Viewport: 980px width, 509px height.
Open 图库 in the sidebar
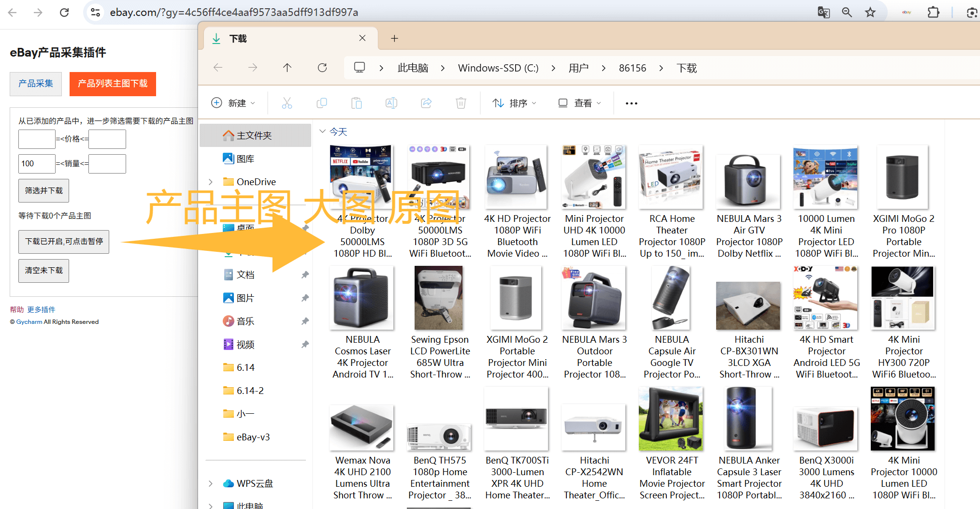coord(239,159)
